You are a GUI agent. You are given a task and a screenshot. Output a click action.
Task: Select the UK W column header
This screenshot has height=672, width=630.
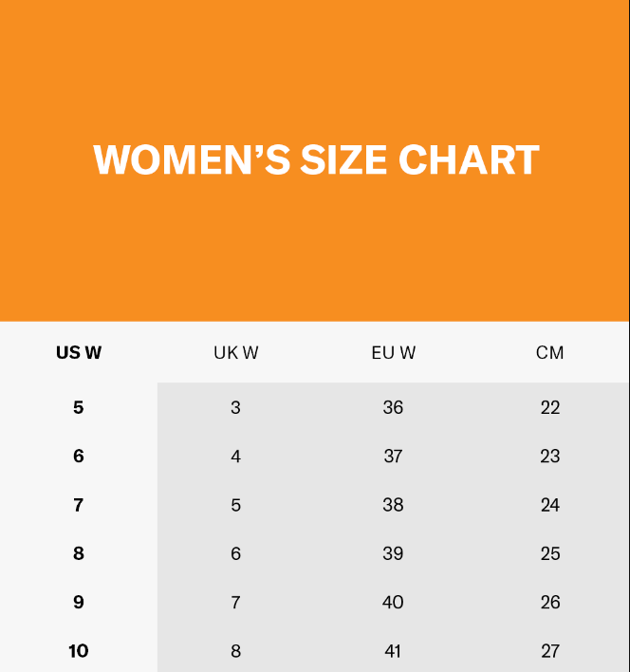pos(236,353)
